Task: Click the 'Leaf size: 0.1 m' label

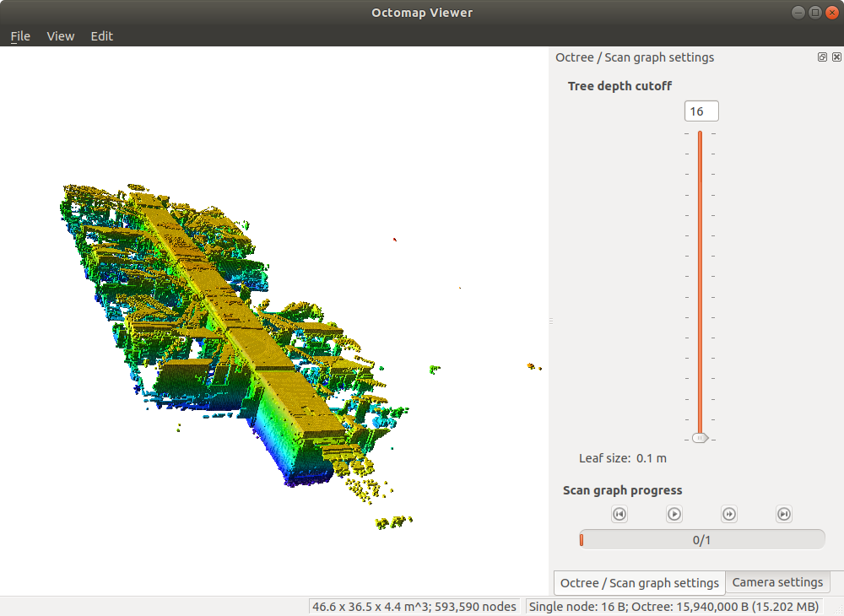Action: [x=623, y=458]
